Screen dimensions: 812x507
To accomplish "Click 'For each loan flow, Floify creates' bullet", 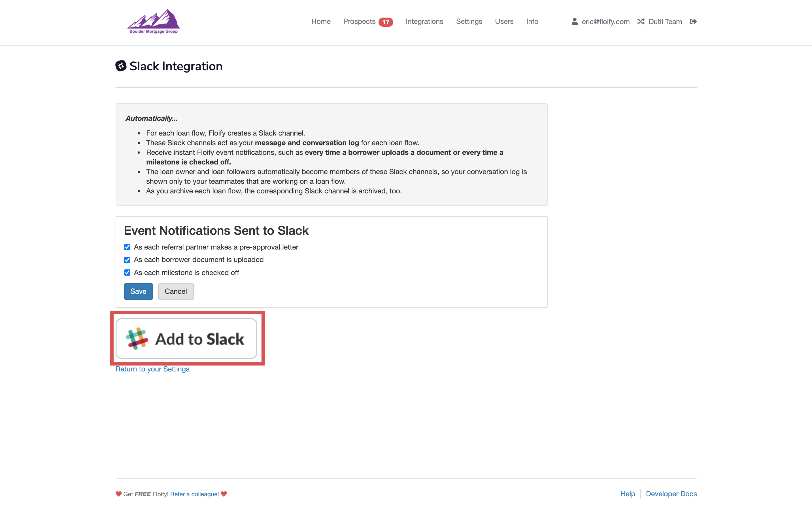I will coord(226,133).
